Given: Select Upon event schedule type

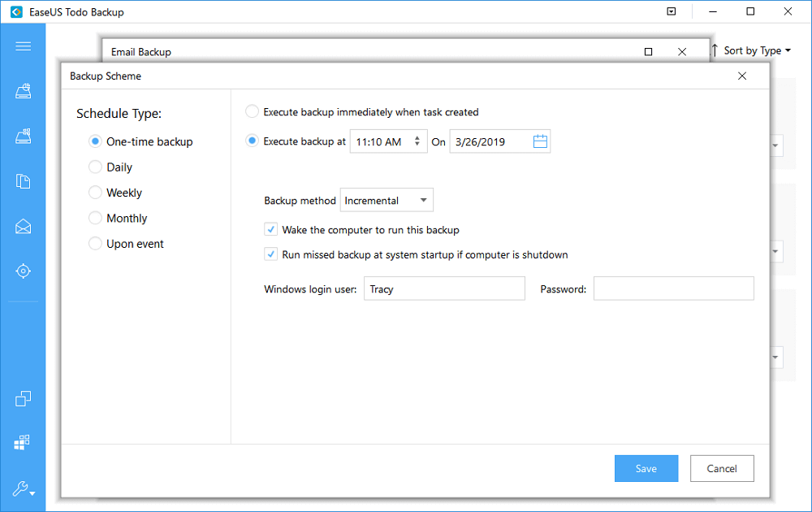Looking at the screenshot, I should 126,243.
